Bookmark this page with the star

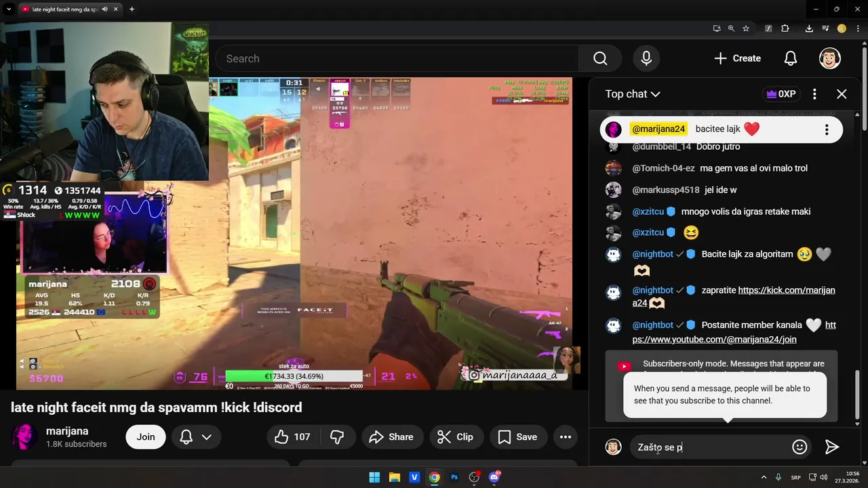coord(746,28)
